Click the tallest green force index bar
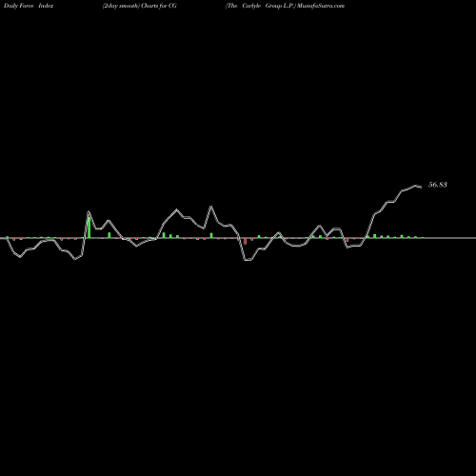 89,228
